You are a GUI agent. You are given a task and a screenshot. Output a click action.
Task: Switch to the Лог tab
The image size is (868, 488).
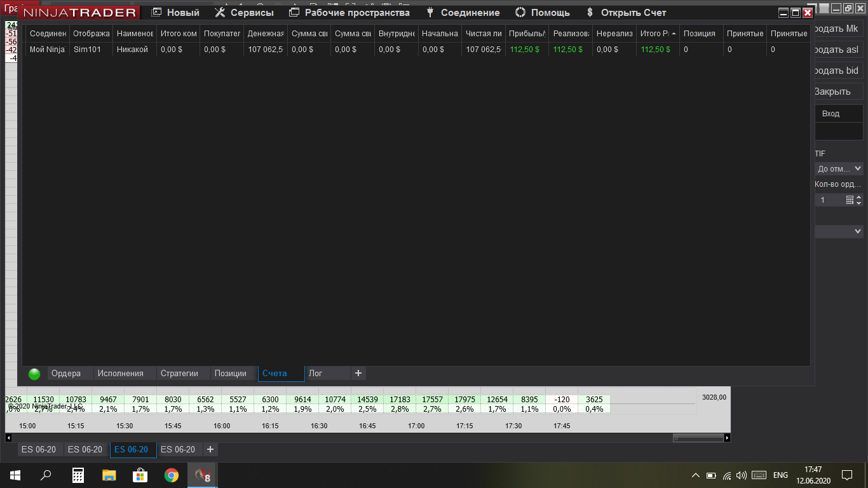[328, 374]
